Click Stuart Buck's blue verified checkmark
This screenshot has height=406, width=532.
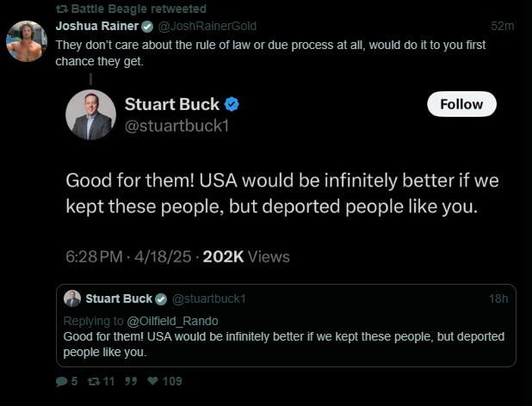(232, 104)
